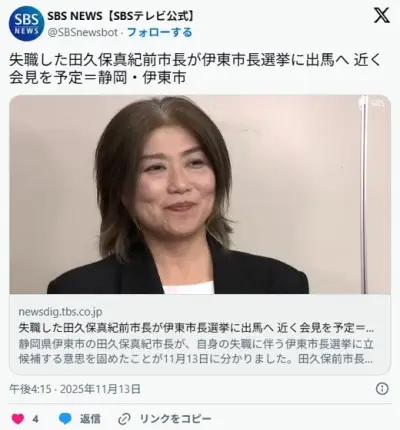Click the SBS watermark on the photo
Screen dimensions: 400x430
[x=377, y=104]
